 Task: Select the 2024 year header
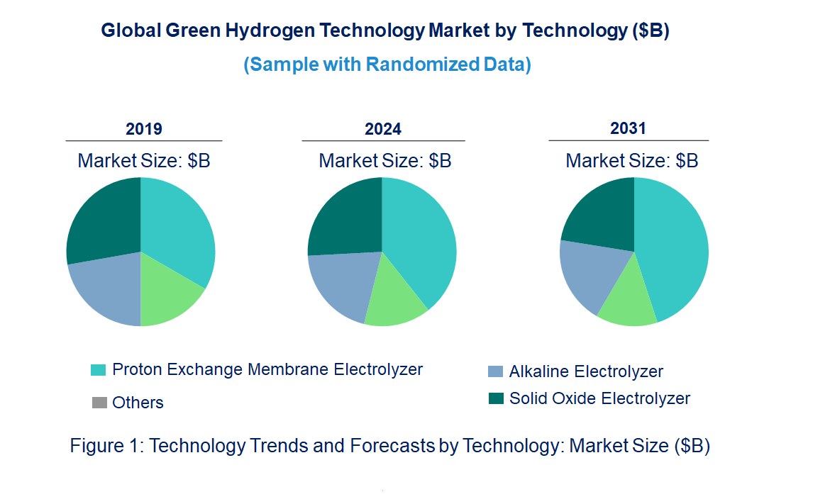383,129
